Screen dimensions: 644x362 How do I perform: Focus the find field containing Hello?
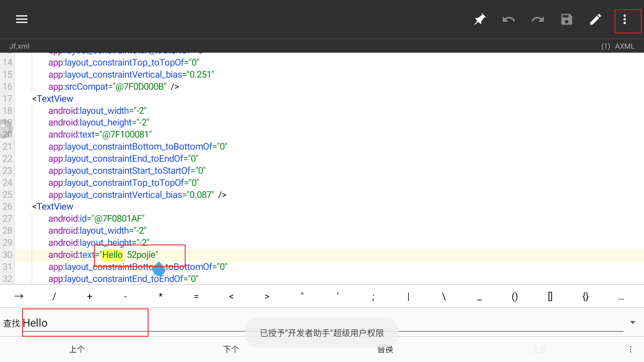pyautogui.click(x=323, y=323)
